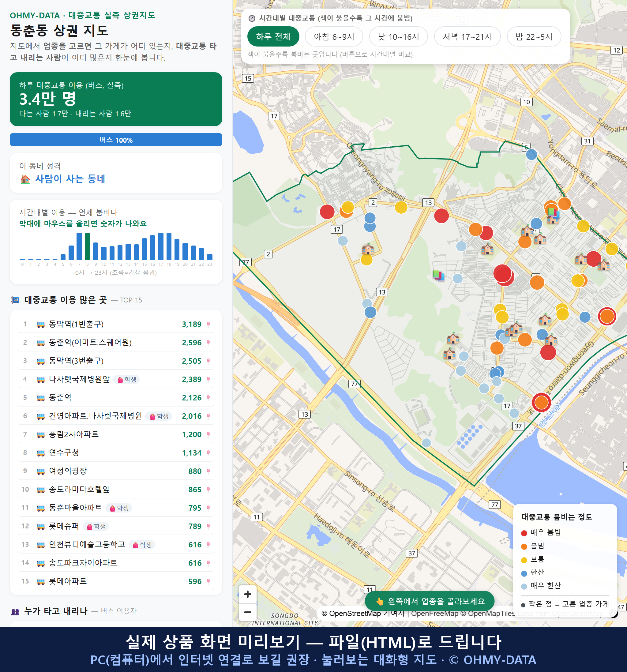Click the books marker in the map park area
Image resolution: width=627 pixels, height=672 pixels.
(439, 276)
